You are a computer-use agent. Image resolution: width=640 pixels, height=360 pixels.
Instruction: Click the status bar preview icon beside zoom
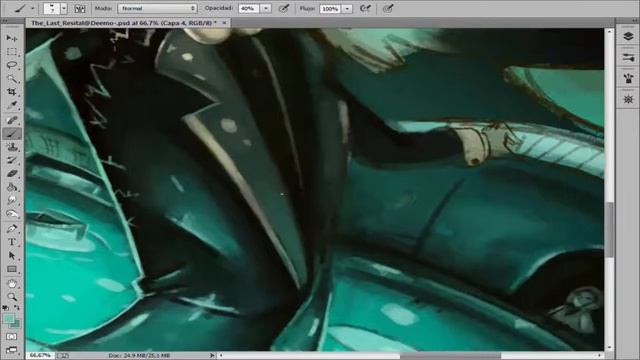pos(63,356)
